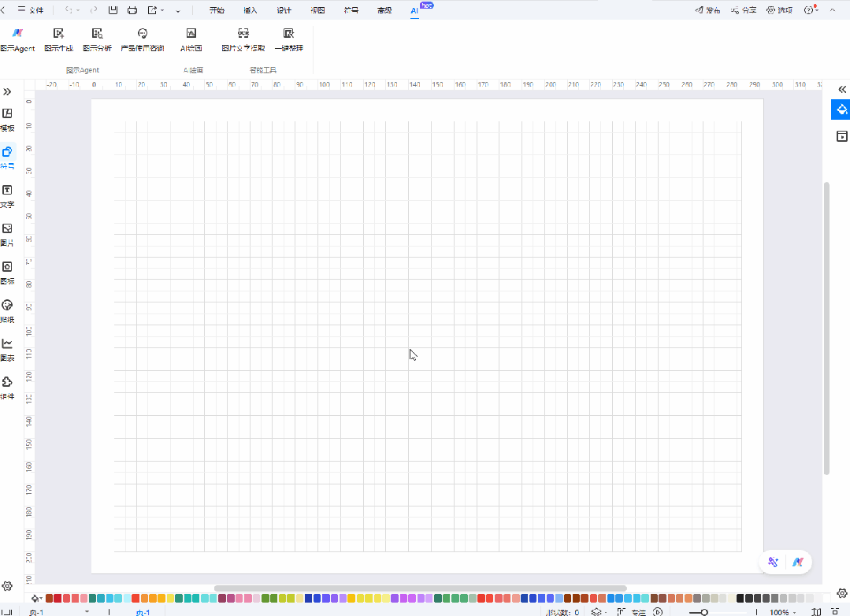Image resolution: width=850 pixels, height=616 pixels.
Task: Pick the black swatch near the palette end
Action: pos(740,598)
